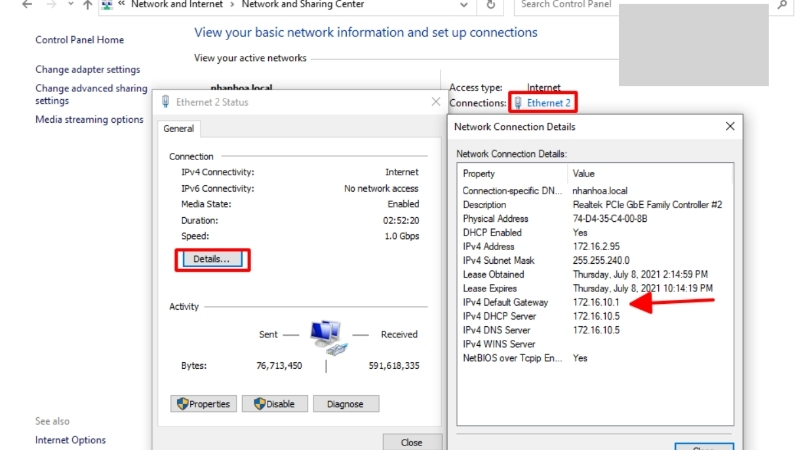Expand the address bar history dropdown
800x450 pixels.
point(464,5)
